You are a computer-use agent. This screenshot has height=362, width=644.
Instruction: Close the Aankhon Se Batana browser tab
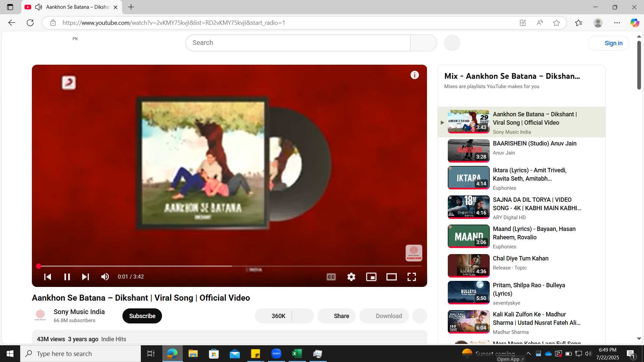click(x=115, y=7)
